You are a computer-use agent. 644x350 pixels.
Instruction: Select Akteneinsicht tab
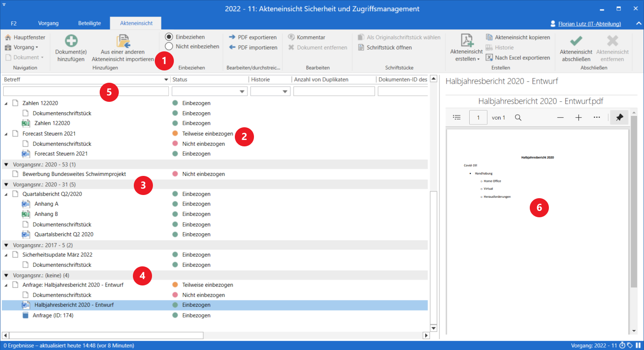tap(136, 23)
